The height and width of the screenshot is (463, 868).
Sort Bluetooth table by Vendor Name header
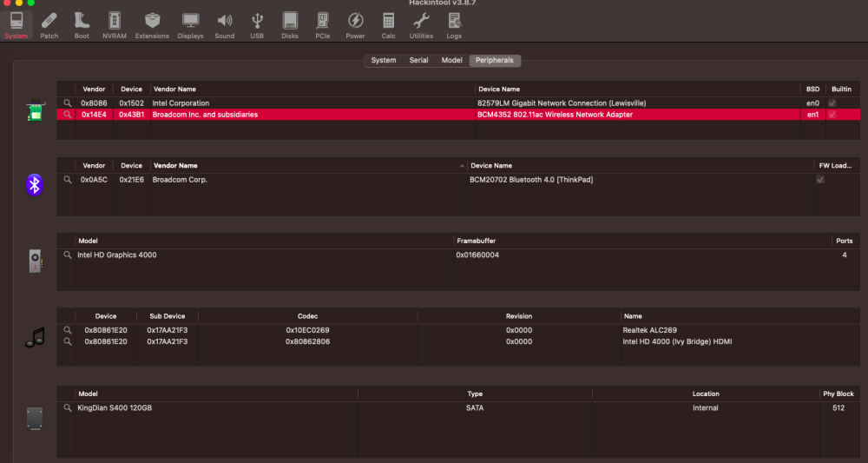309,166
